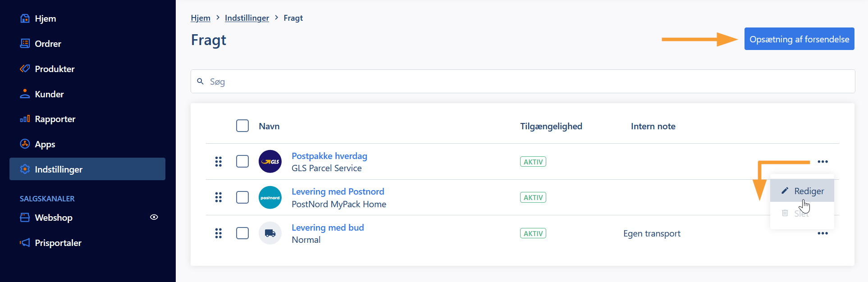Click the Rapporter bar chart icon

tap(25, 119)
